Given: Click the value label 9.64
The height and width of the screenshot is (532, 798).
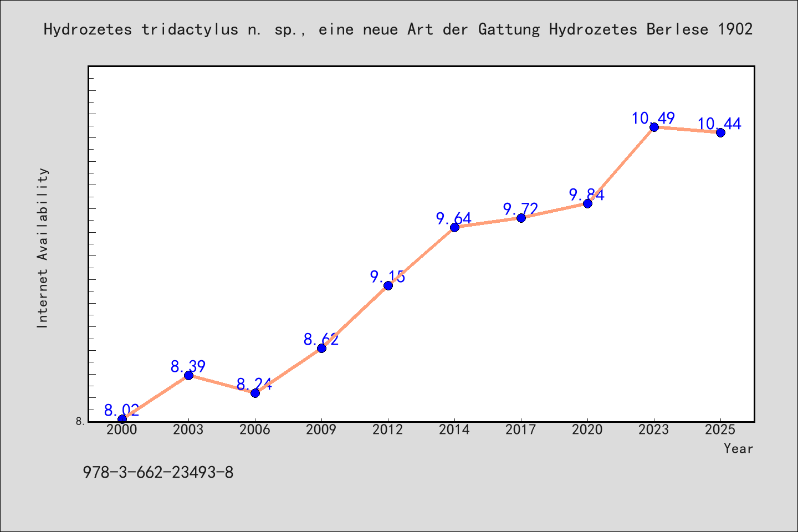Looking at the screenshot, I should coord(454,218).
